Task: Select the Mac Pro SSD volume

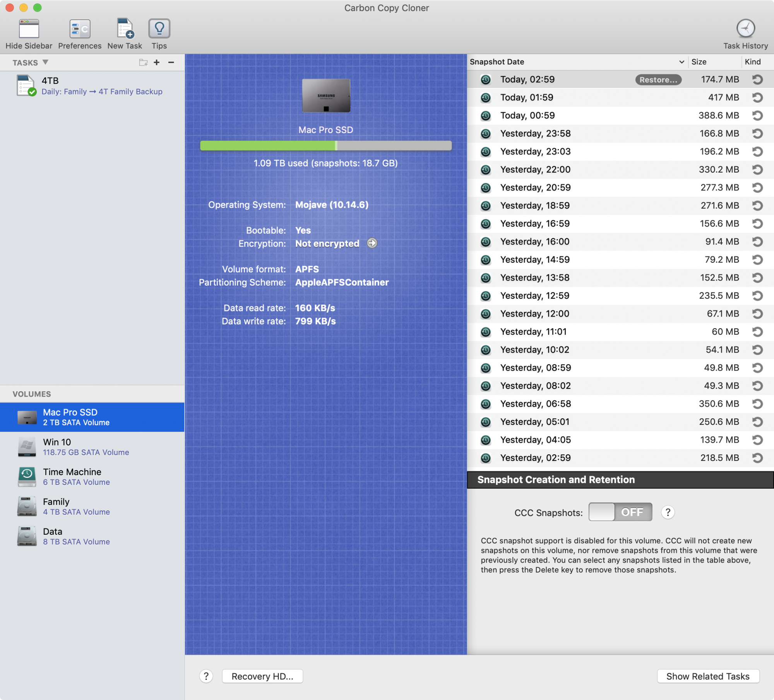Action: [92, 417]
